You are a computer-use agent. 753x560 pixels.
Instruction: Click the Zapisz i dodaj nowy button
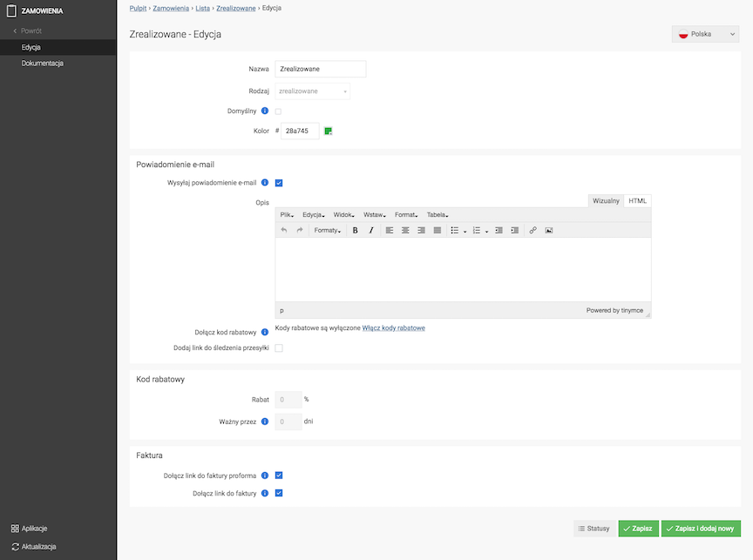coord(701,528)
